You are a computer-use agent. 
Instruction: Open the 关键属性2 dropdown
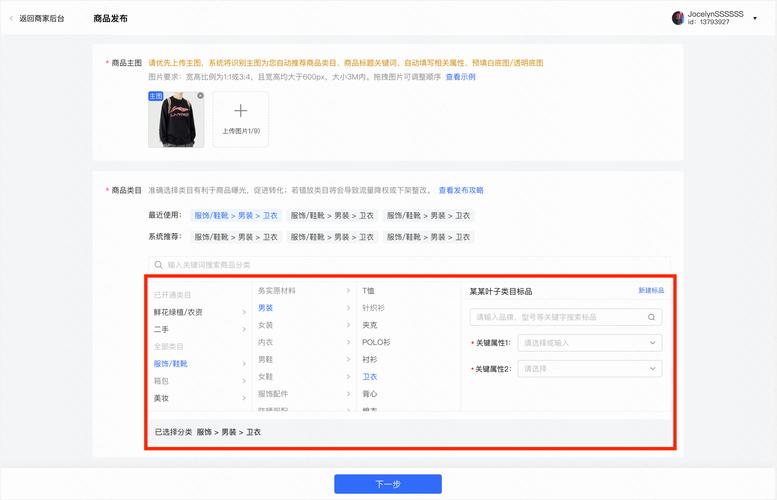click(590, 369)
